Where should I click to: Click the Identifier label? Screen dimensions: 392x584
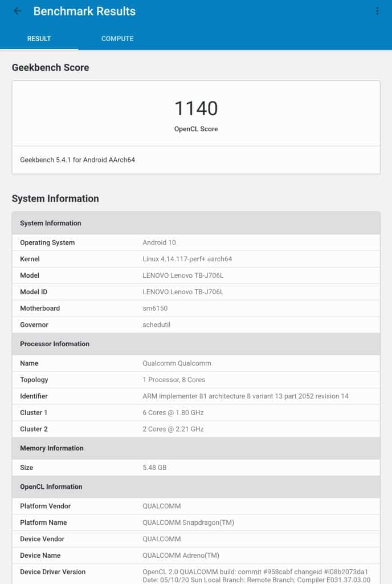pos(34,396)
